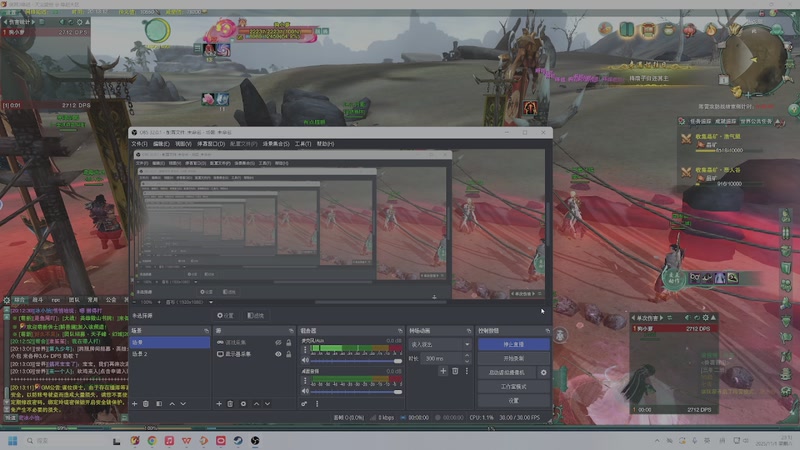The width and height of the screenshot is (800, 450).
Task: Open three-dot options for Desktop Audio channel
Action: [x=305, y=381]
